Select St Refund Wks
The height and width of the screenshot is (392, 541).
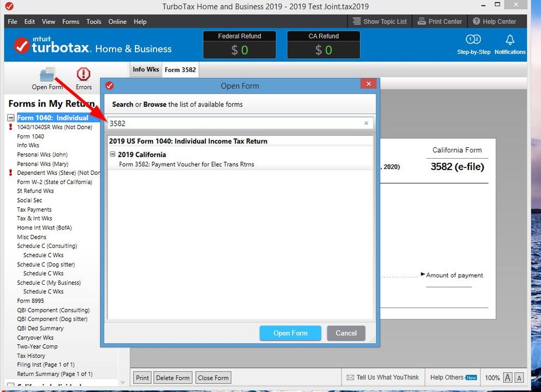click(x=36, y=191)
